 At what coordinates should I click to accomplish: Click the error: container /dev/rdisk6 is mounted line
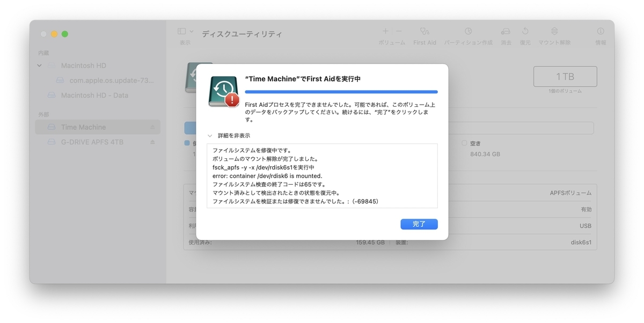click(267, 176)
